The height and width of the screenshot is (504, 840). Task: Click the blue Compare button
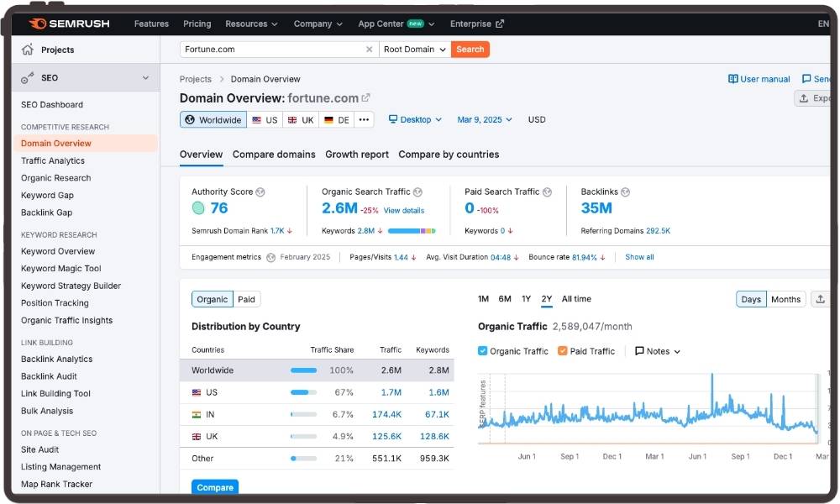coord(215,487)
